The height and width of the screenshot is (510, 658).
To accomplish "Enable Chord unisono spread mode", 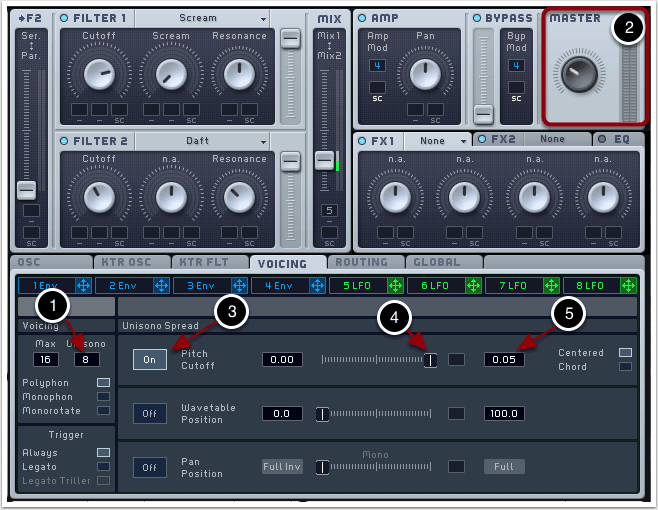I will [625, 367].
